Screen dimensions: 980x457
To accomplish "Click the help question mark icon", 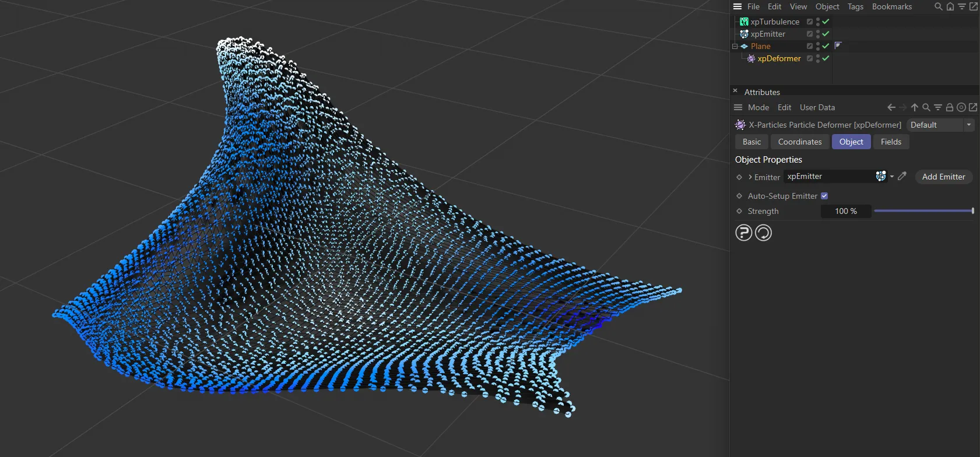I will pos(744,233).
